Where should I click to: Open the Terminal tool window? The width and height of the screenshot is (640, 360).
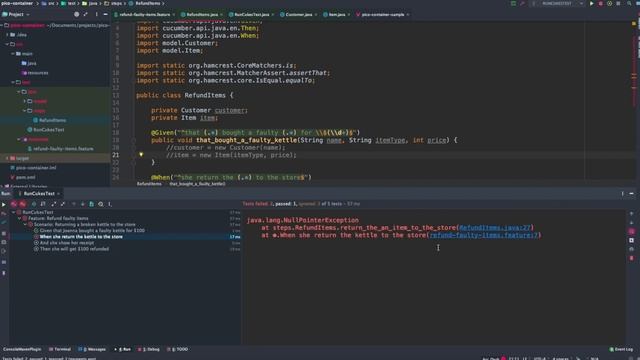point(60,349)
